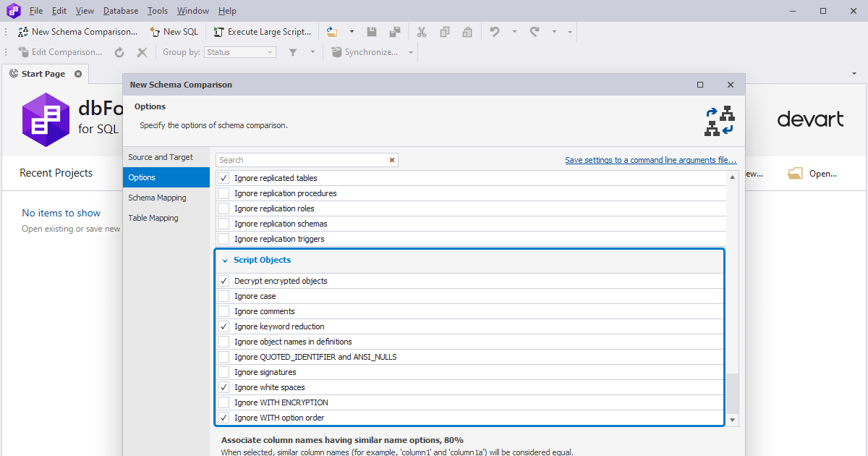
Task: Collapse the Script Objects section
Action: [x=225, y=260]
